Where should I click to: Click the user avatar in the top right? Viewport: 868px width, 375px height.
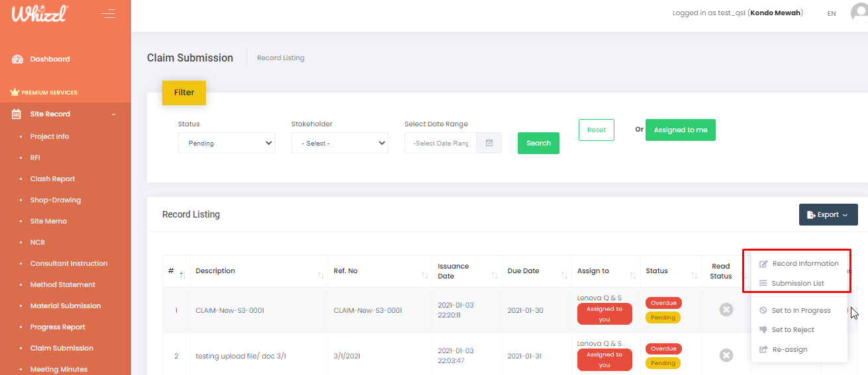click(859, 13)
